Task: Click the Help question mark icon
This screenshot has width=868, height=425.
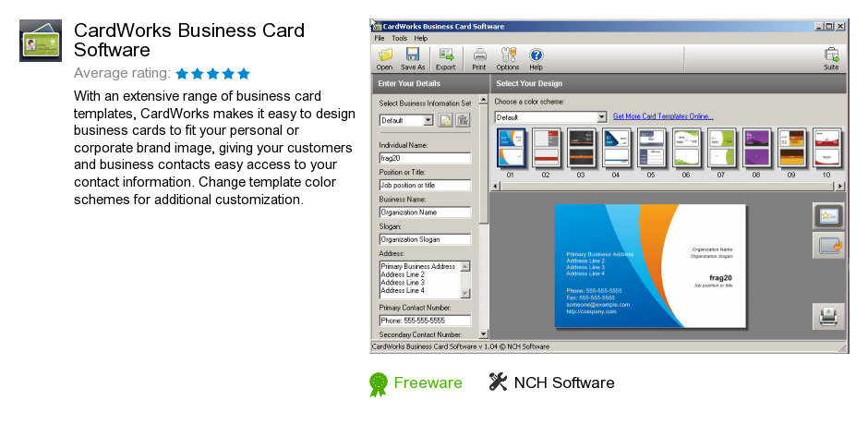Action: [x=536, y=55]
